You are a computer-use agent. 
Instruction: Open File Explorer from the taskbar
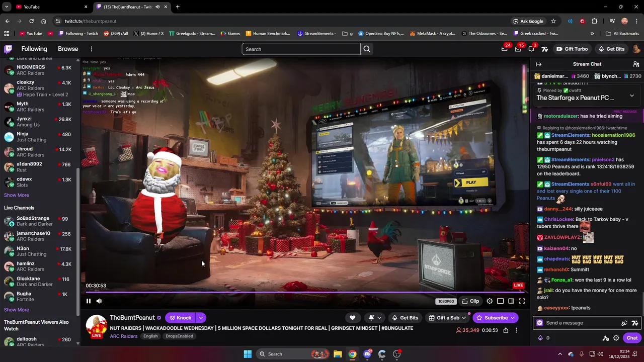(x=338, y=354)
